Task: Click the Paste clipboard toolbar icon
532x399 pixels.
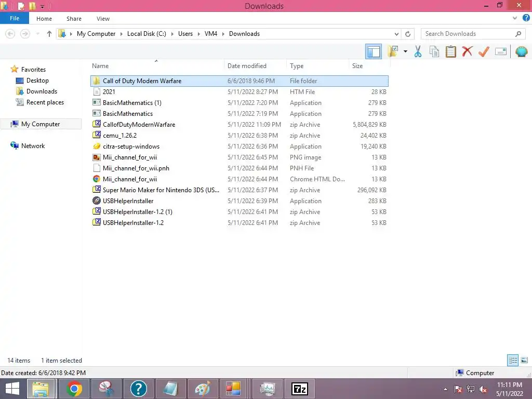Action: pos(450,51)
